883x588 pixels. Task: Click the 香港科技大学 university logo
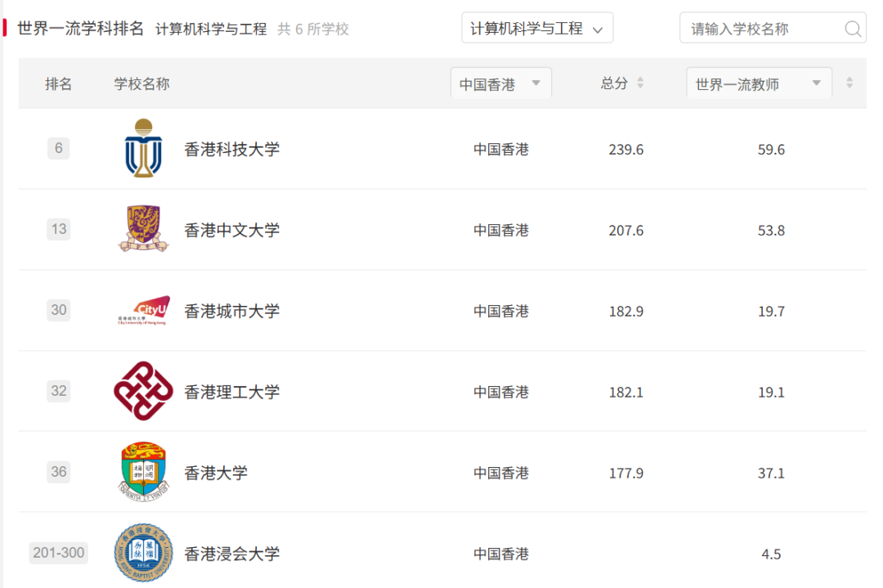tap(141, 149)
